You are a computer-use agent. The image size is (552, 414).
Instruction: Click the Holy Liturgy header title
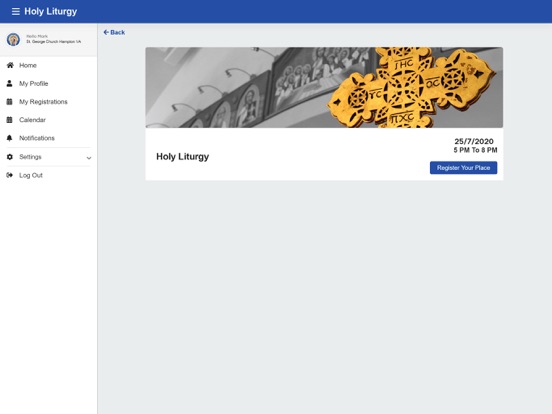click(x=51, y=12)
